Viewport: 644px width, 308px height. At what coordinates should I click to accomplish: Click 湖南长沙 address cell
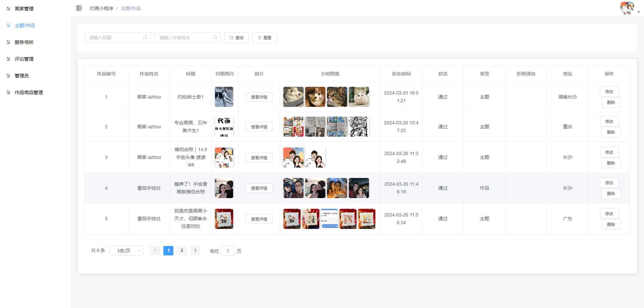click(x=568, y=97)
